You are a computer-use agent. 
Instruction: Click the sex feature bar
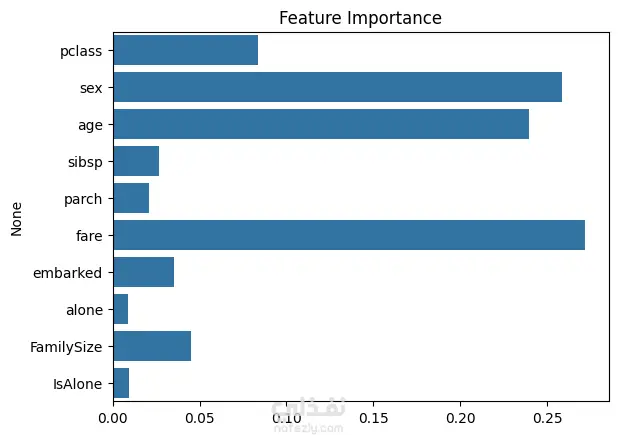(x=337, y=88)
